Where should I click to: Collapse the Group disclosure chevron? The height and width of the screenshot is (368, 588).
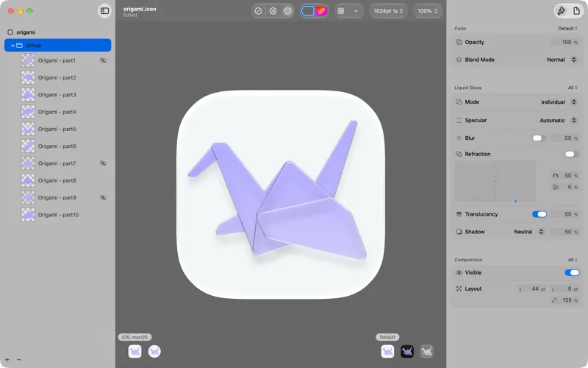tap(12, 46)
